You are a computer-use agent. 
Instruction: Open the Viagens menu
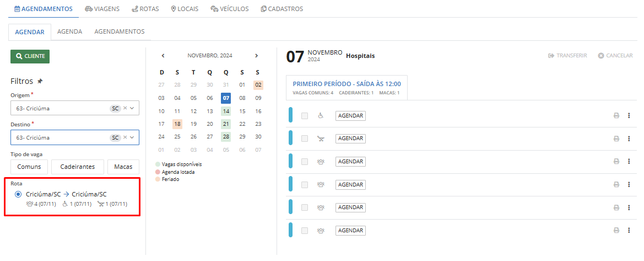[x=102, y=9]
